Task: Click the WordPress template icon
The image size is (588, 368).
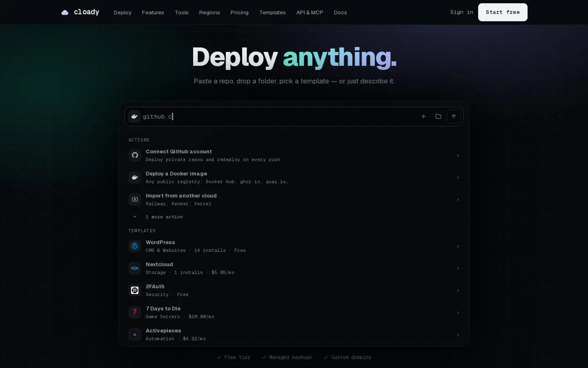Action: point(135,246)
